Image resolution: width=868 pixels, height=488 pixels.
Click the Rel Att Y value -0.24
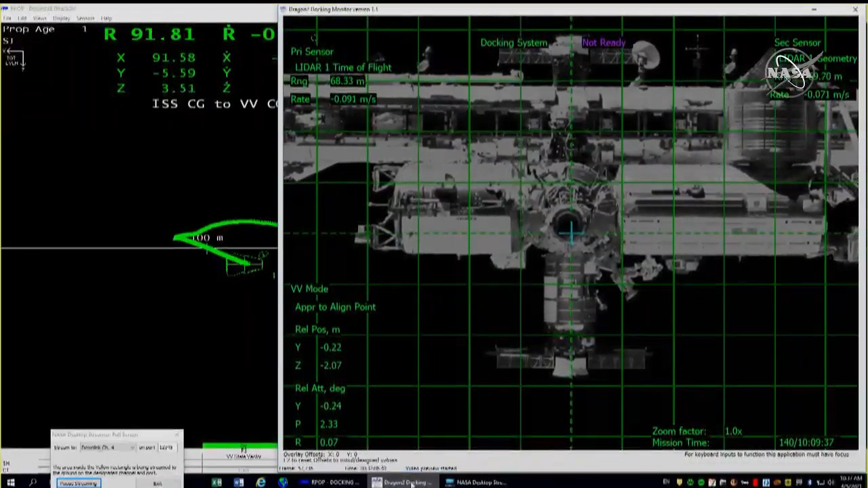pyautogui.click(x=331, y=406)
